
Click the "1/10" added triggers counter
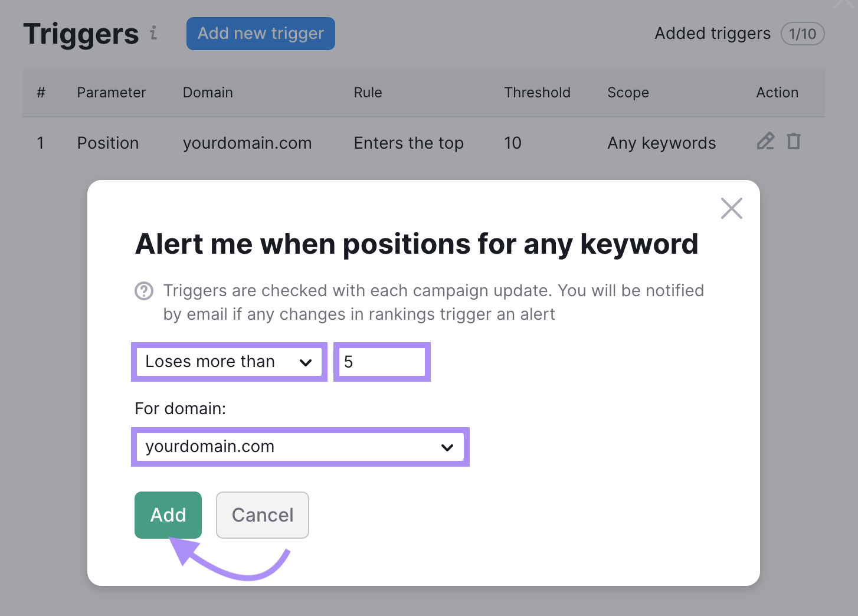point(802,34)
